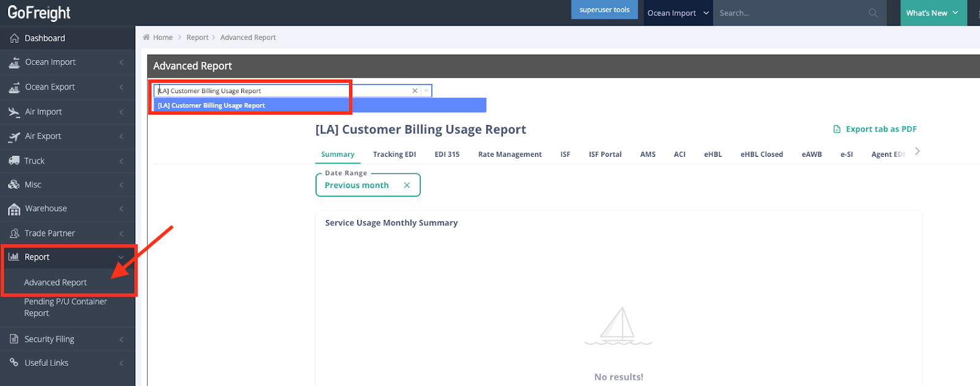Open the Ocean Import department dropdown
Viewport: 980px width, 386px height.
(677, 13)
